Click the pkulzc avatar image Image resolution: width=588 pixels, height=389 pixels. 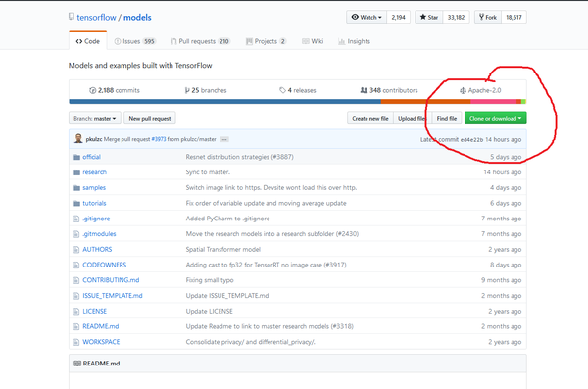click(x=78, y=139)
